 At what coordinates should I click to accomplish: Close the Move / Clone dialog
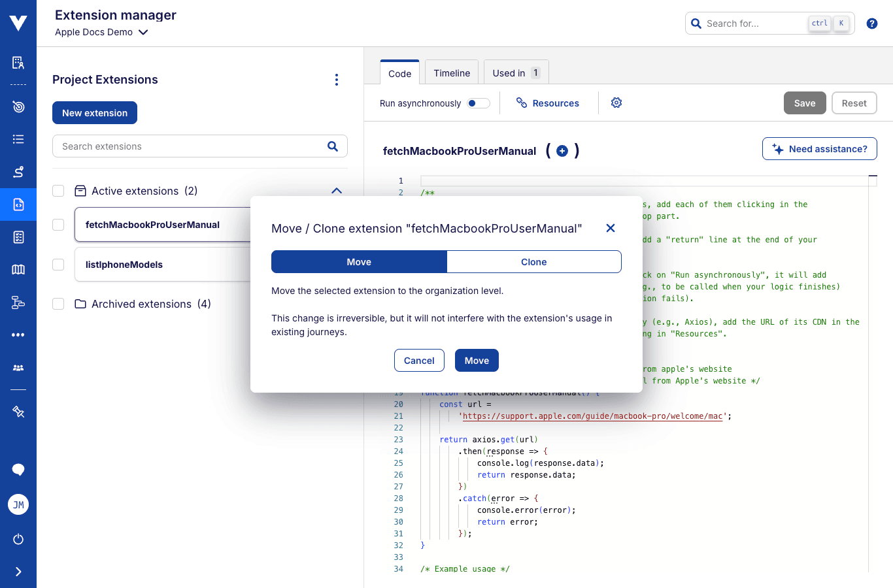point(610,228)
